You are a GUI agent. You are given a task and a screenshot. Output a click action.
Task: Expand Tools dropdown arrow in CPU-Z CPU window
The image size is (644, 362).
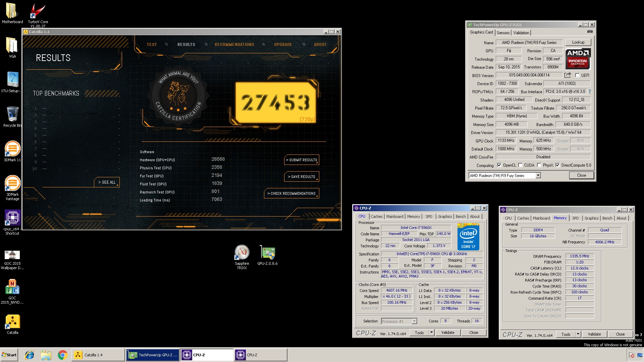[x=432, y=333]
